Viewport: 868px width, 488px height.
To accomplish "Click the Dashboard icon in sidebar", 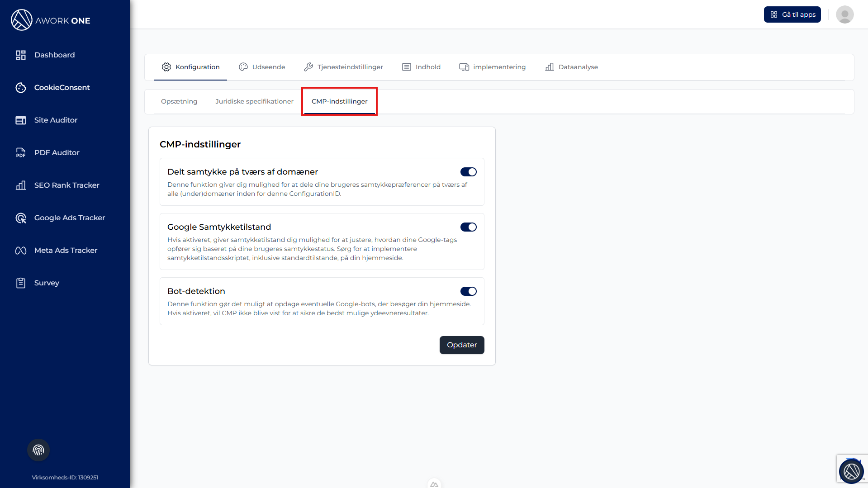I will [21, 55].
